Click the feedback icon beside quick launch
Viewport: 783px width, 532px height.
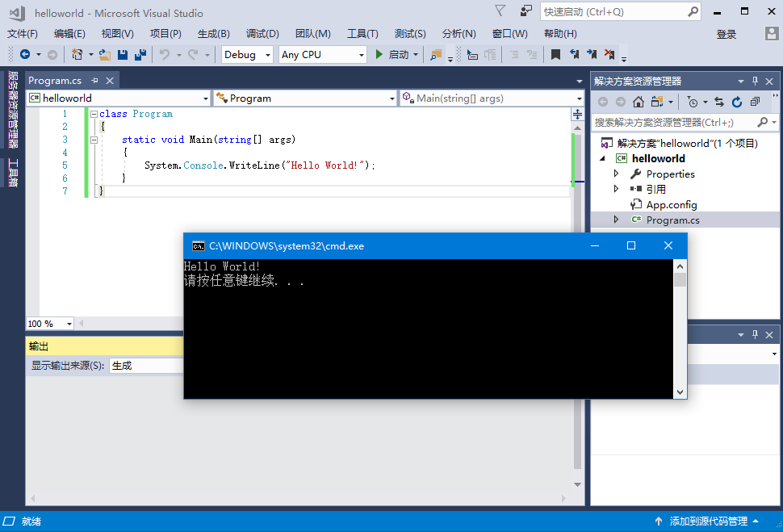click(526, 11)
